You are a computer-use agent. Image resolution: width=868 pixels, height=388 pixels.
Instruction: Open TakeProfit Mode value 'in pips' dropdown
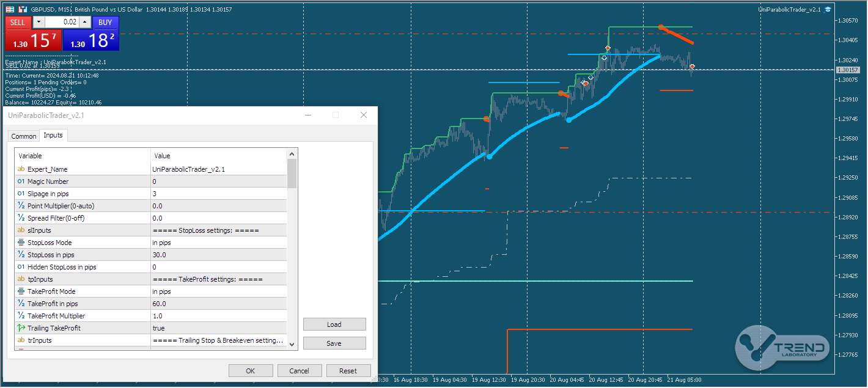pos(219,291)
